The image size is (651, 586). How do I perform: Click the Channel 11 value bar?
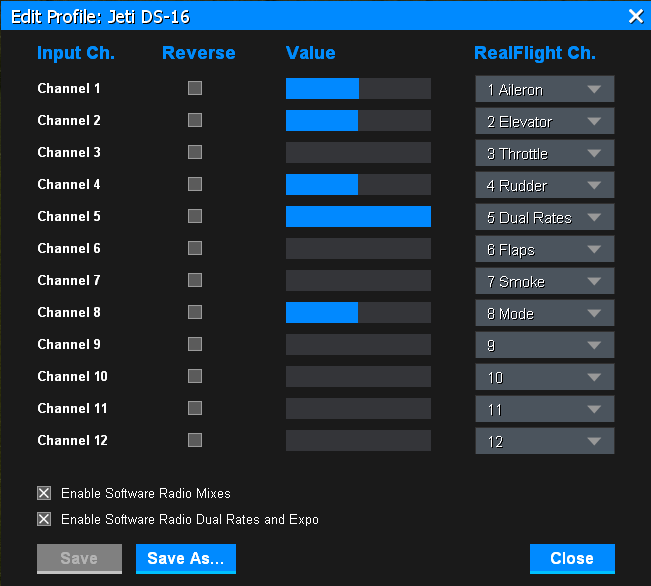pyautogui.click(x=358, y=409)
